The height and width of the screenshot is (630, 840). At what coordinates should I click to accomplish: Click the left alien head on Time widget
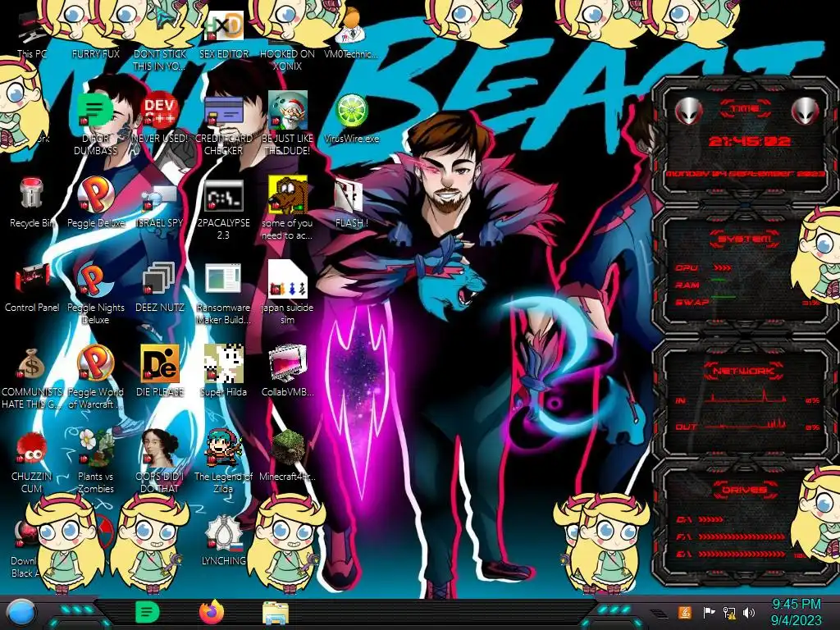coord(688,111)
